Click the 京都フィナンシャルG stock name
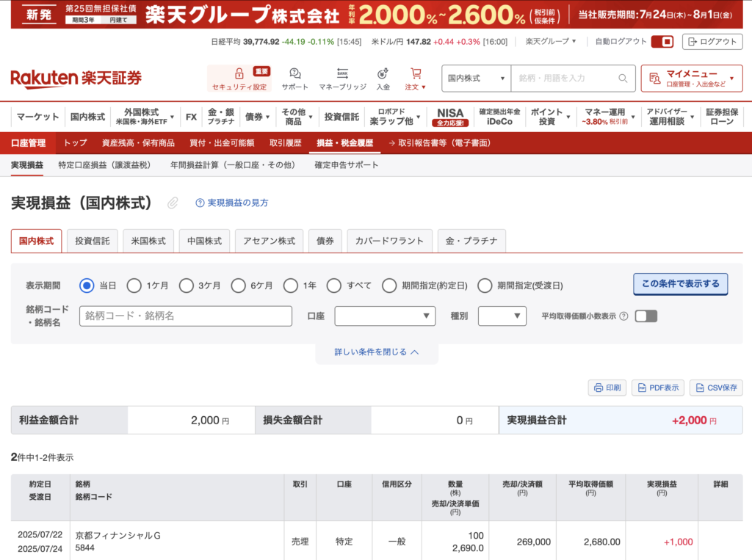The height and width of the screenshot is (560, 752). (x=118, y=536)
